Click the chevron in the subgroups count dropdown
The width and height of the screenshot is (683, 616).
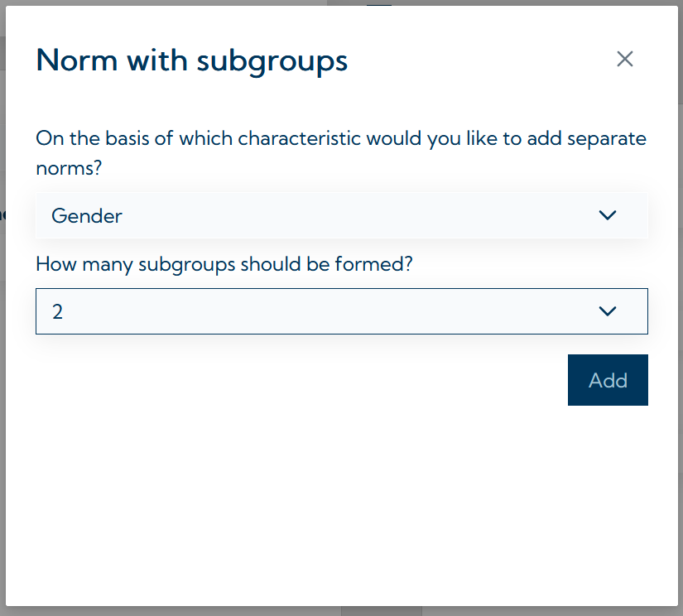[608, 311]
